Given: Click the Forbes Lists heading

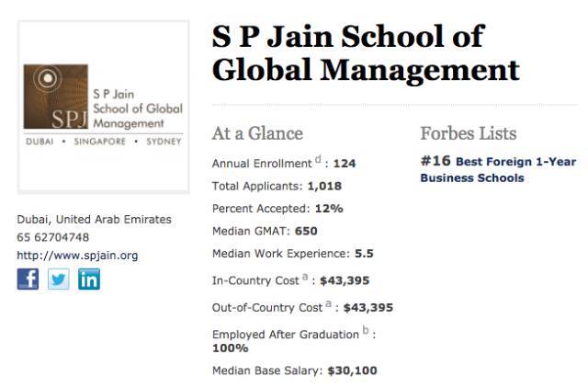Looking at the screenshot, I should [x=469, y=133].
